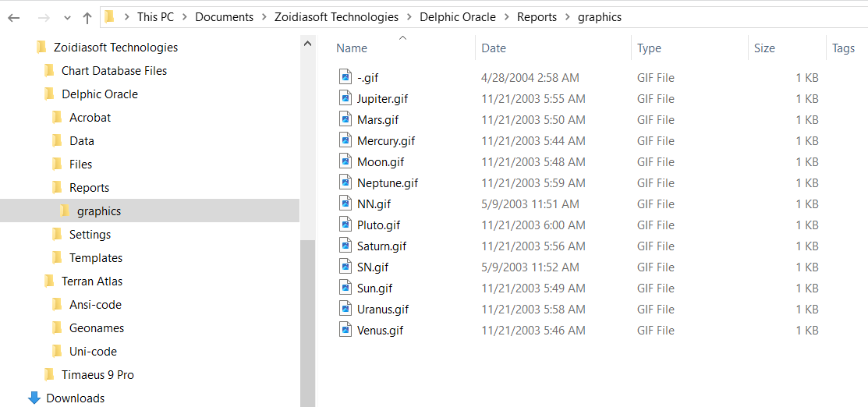868x407 pixels.
Task: Click the Timaeus 9 Pro folder icon
Action: 49,375
